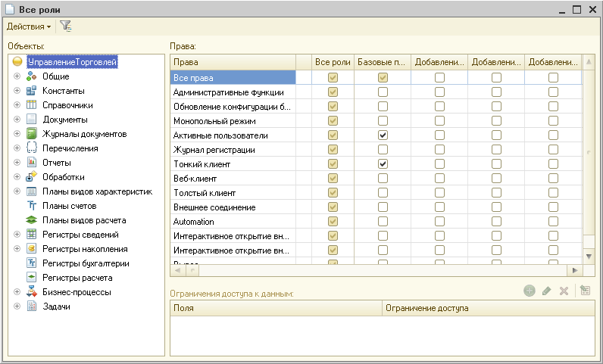Select Обработки in the objects tree

pyautogui.click(x=64, y=177)
